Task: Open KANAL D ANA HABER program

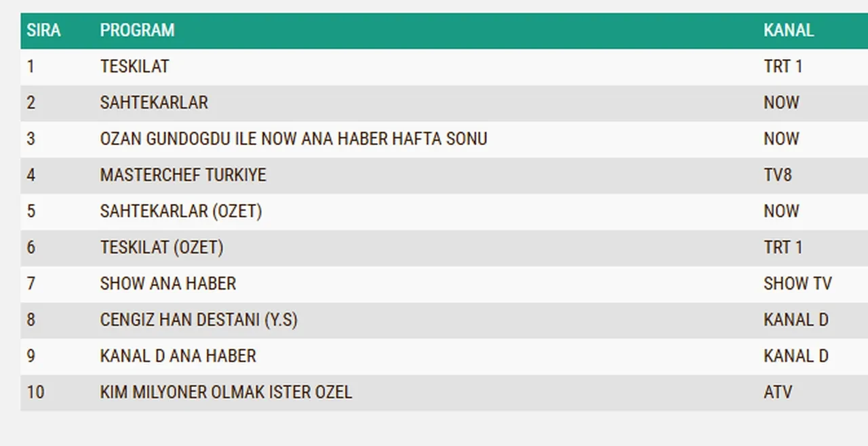Action: pos(178,356)
